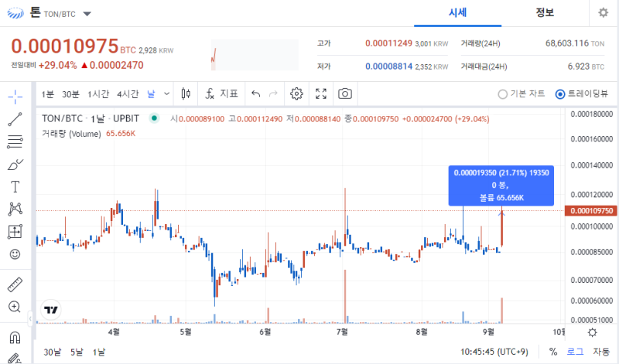Click the mini price sparkline thumbnail
The height and width of the screenshot is (364, 619).
click(255, 55)
